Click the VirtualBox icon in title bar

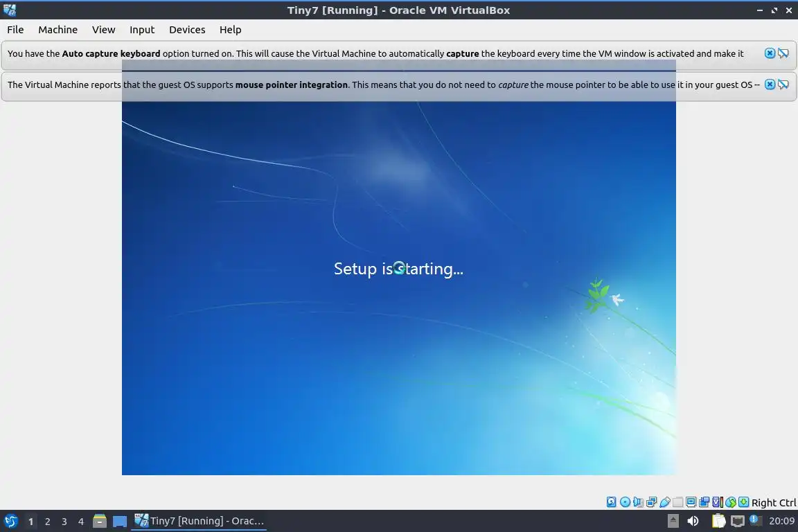tap(10, 10)
